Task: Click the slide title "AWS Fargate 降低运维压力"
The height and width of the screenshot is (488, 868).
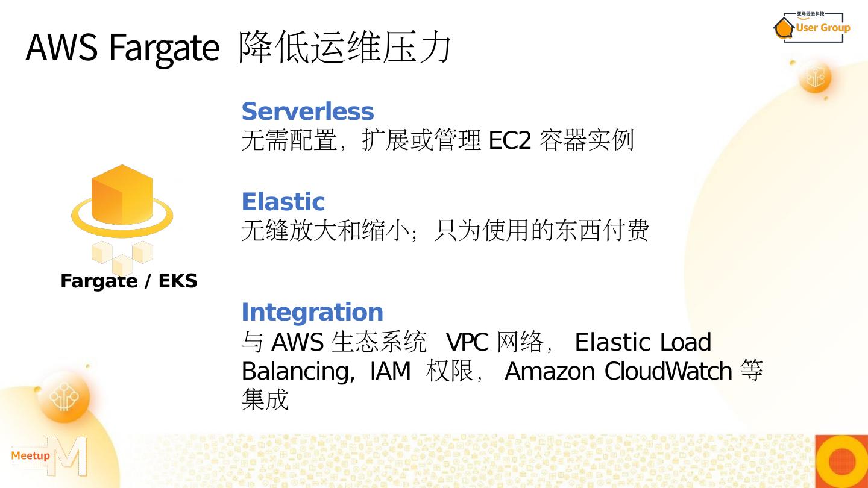Action: [238, 47]
